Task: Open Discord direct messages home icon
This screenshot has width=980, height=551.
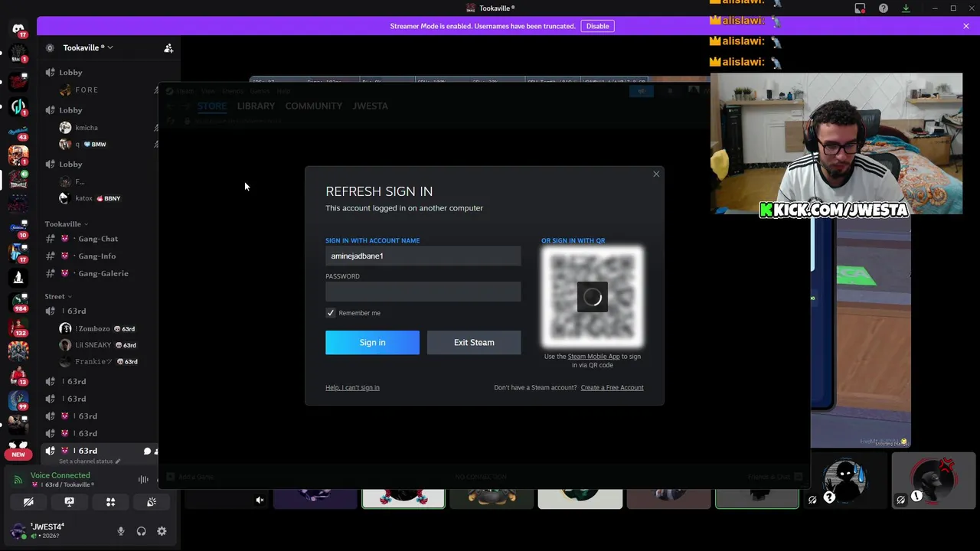Action: coord(18,31)
